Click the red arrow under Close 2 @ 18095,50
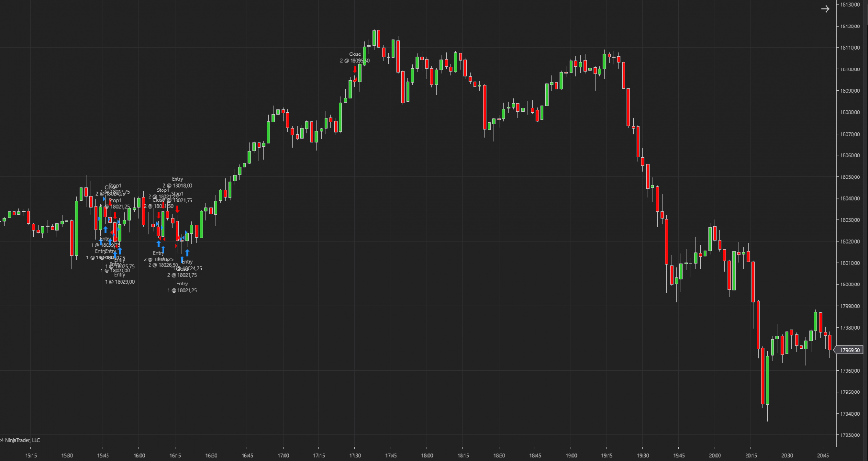868x461 pixels. pos(355,70)
